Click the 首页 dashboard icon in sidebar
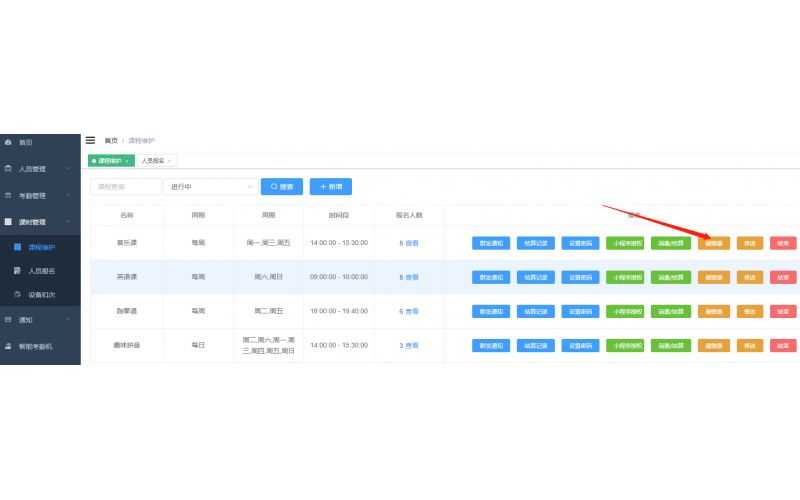This screenshot has height=500, width=800. click(x=8, y=142)
